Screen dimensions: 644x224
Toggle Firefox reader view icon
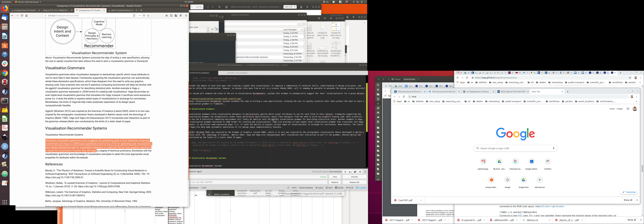[134, 16]
